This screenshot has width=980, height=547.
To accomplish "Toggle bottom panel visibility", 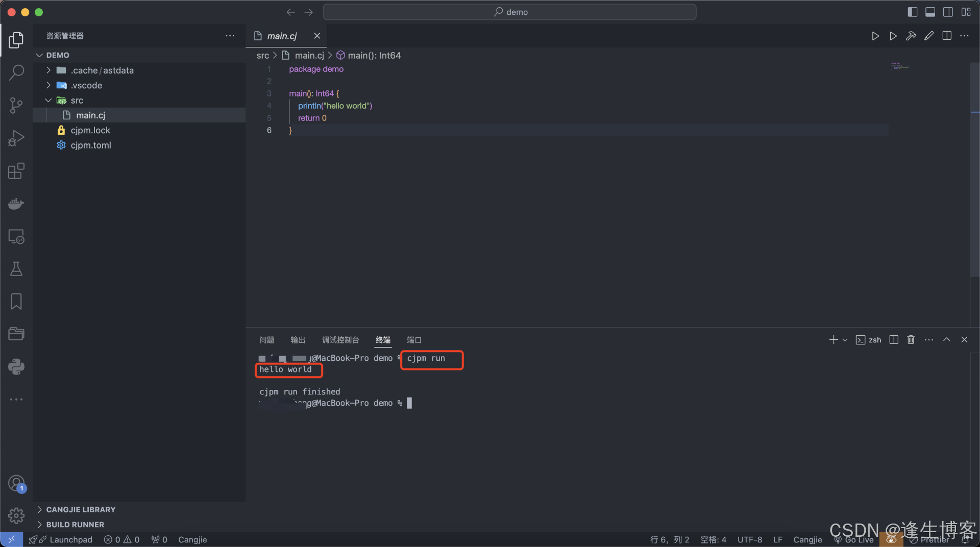I will (930, 12).
